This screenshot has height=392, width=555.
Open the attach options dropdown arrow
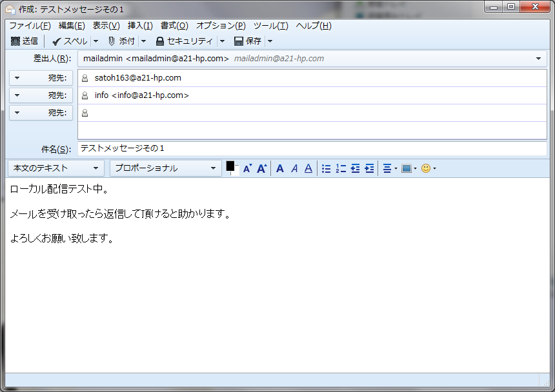(143, 41)
